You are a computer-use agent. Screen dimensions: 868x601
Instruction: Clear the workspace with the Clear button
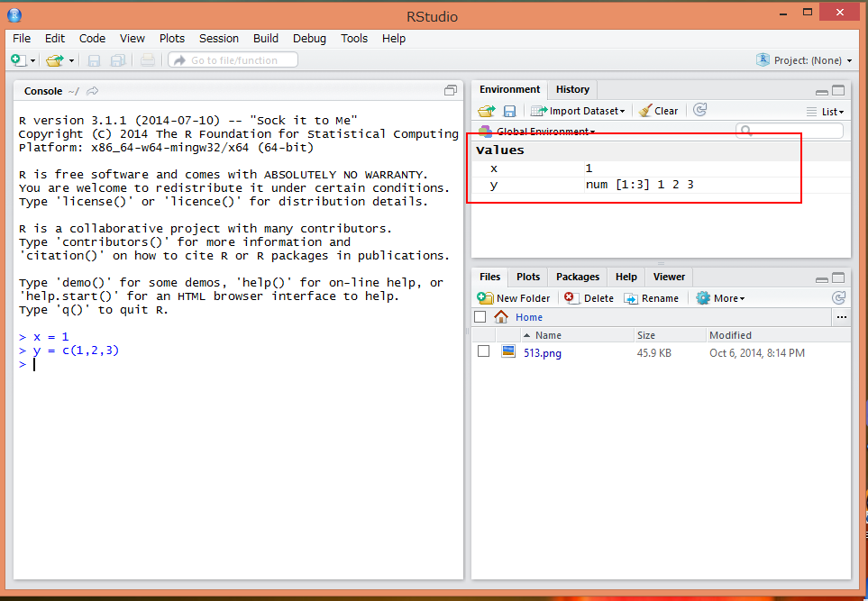(x=658, y=111)
